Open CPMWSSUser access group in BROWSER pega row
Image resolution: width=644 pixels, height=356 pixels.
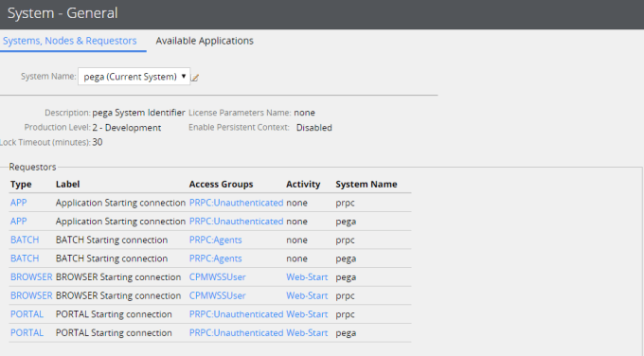click(x=217, y=276)
